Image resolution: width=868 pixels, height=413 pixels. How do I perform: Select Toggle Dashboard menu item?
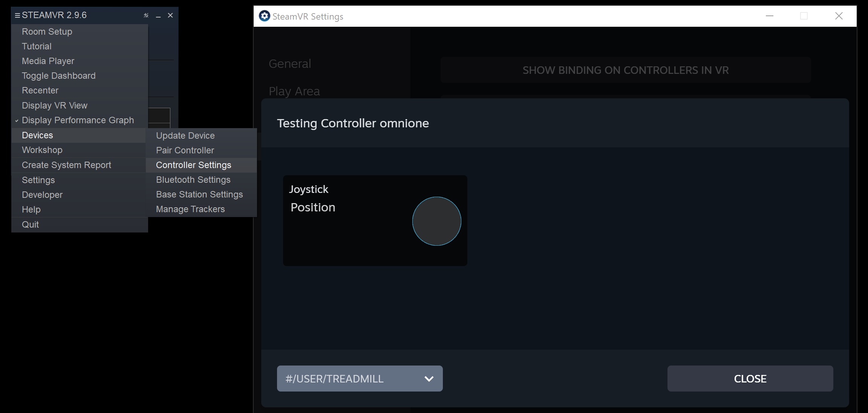click(80, 76)
